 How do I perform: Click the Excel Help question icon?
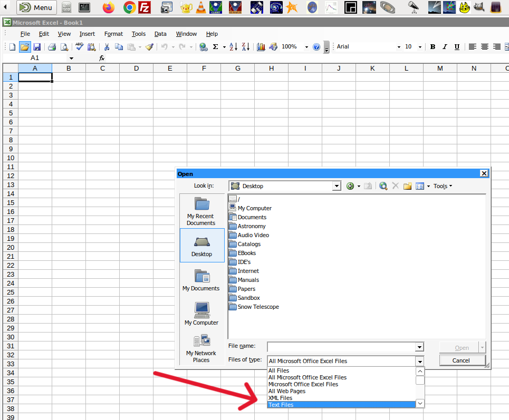tap(316, 47)
